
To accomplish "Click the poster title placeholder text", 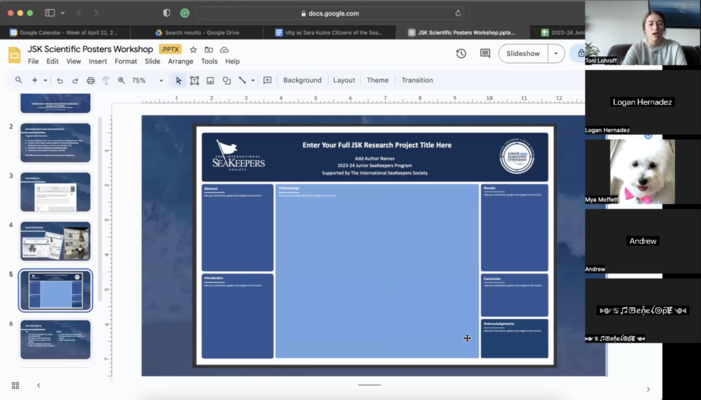I will point(377,145).
